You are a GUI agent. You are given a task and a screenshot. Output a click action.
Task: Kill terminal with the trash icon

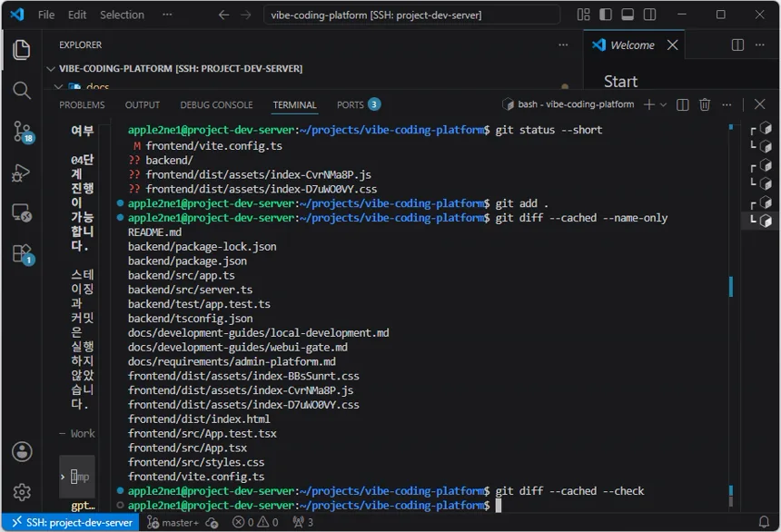(705, 104)
